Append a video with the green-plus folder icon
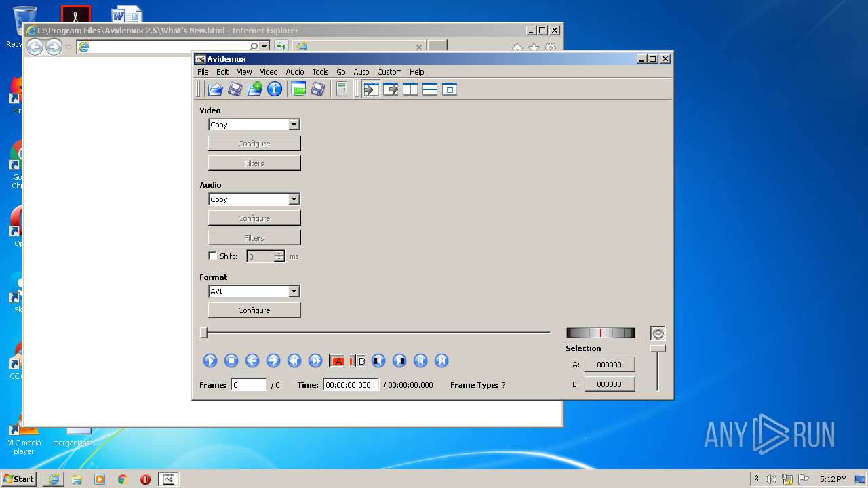 point(254,89)
